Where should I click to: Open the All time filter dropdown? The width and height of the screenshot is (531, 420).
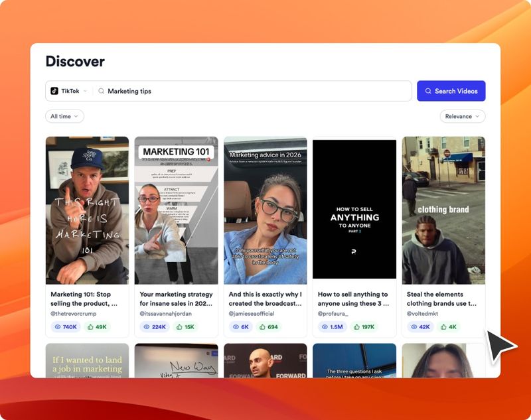pos(64,116)
